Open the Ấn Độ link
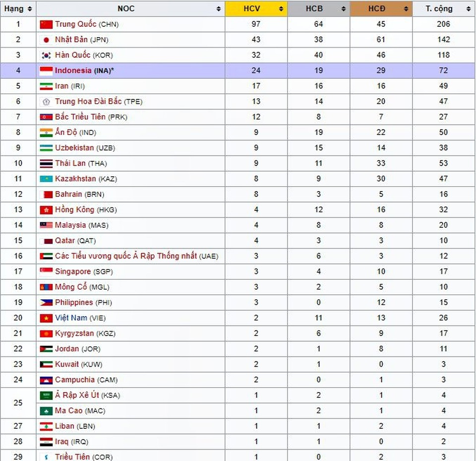 pyautogui.click(x=66, y=132)
